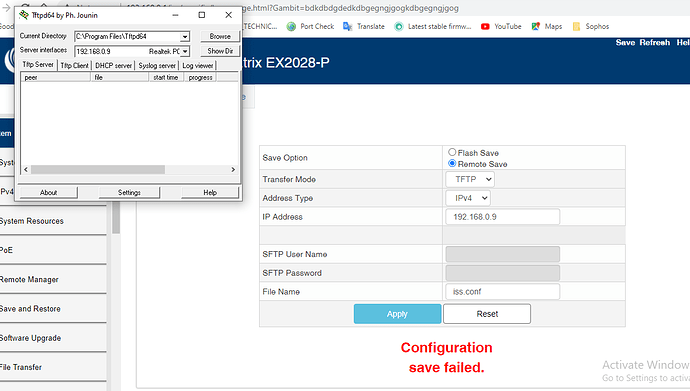Click the SFTP Password field
This screenshot has width=690, height=391.
point(503,273)
